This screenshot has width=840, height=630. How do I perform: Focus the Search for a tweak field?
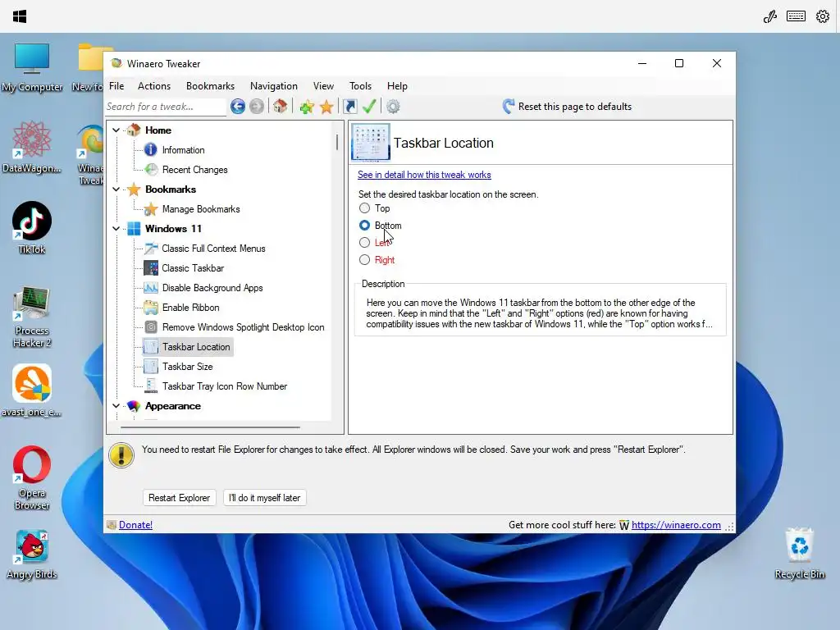pos(166,107)
